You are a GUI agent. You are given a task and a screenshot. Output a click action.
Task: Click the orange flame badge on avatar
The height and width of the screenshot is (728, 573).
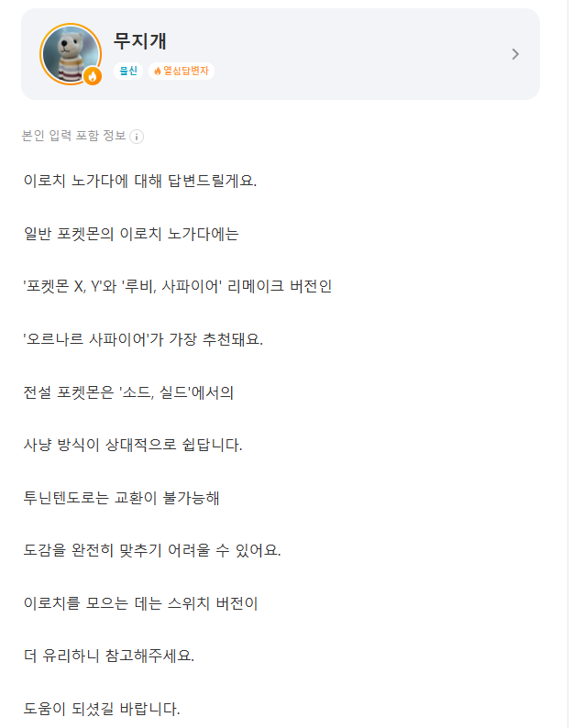click(x=92, y=77)
